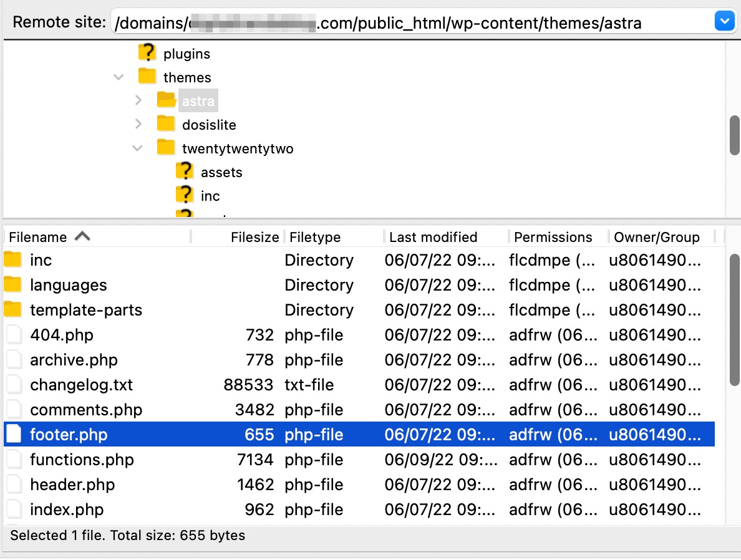
Task: Select the comments.php filename
Action: pyautogui.click(x=86, y=410)
